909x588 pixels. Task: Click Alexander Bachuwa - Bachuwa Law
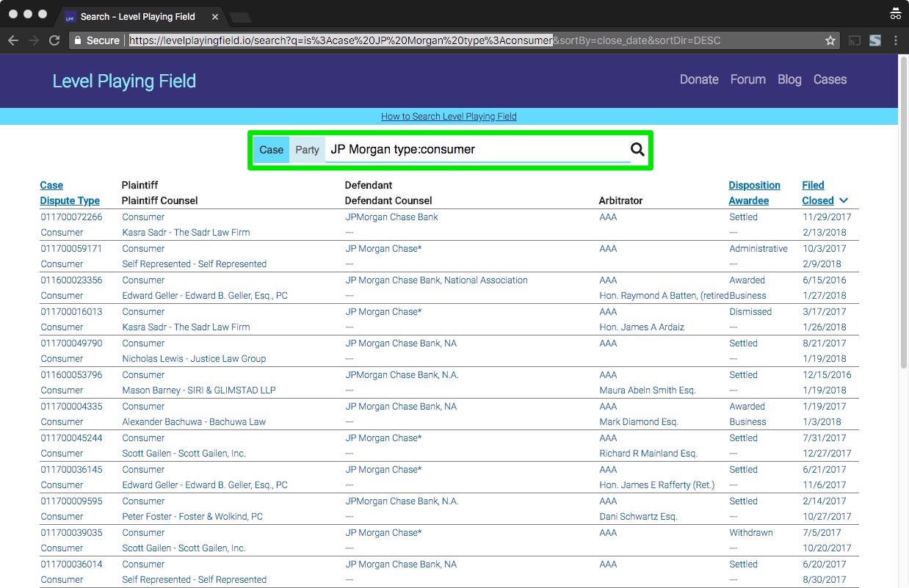194,422
